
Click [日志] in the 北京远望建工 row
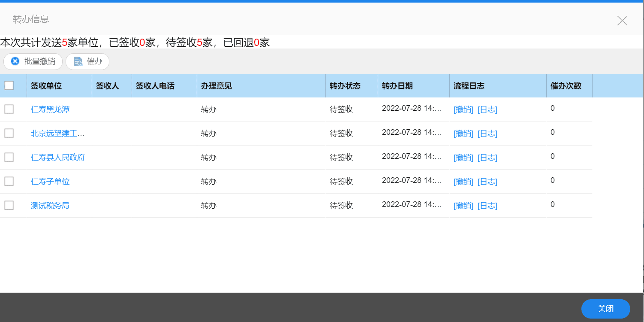[x=488, y=134]
